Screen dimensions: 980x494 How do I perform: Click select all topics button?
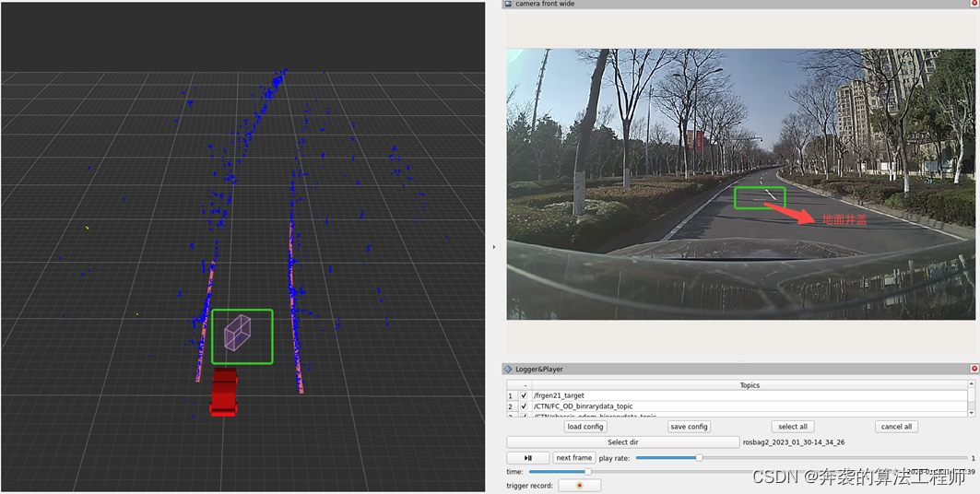[x=793, y=427]
